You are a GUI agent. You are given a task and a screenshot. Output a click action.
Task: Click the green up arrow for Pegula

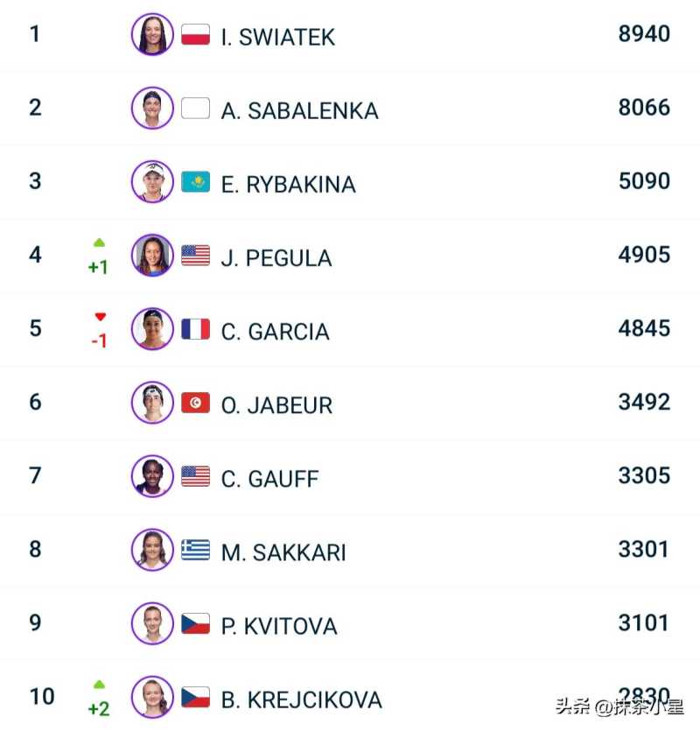[x=99, y=242]
